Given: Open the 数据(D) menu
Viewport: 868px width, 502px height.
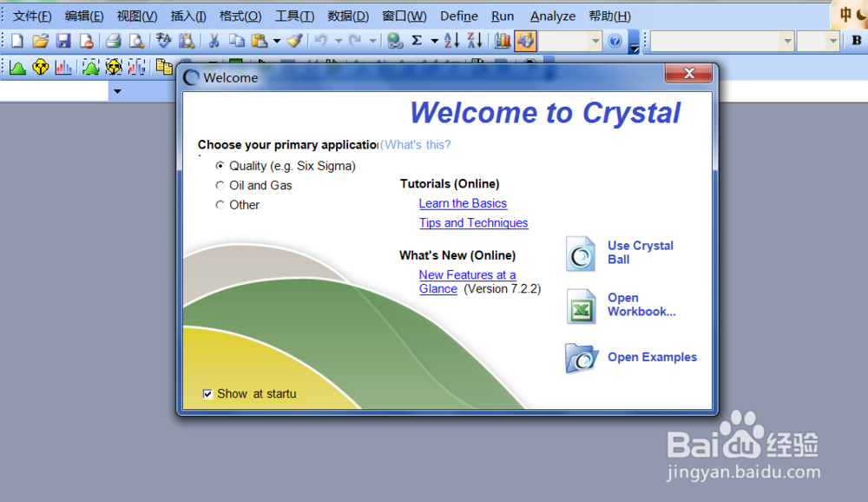Looking at the screenshot, I should (348, 17).
